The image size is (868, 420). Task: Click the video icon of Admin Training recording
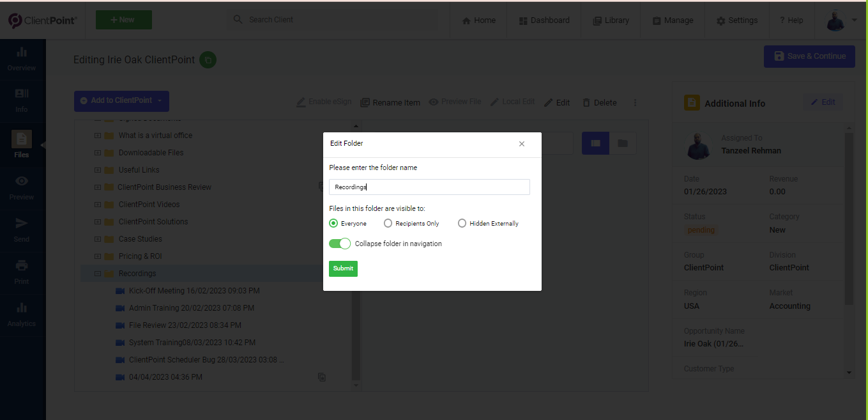click(120, 308)
